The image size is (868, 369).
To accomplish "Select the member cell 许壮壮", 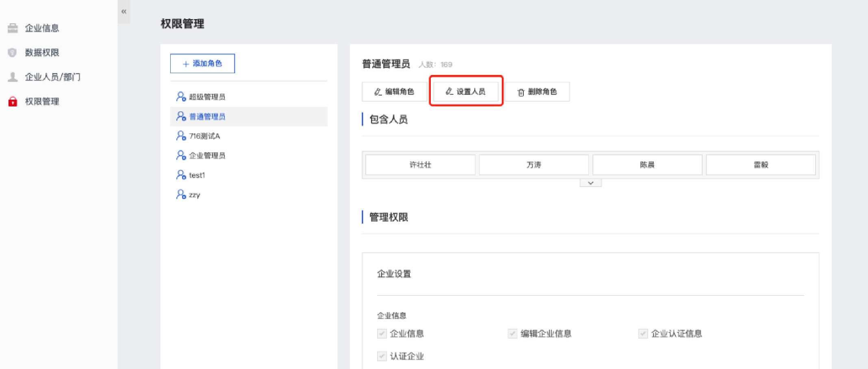I will (x=420, y=165).
